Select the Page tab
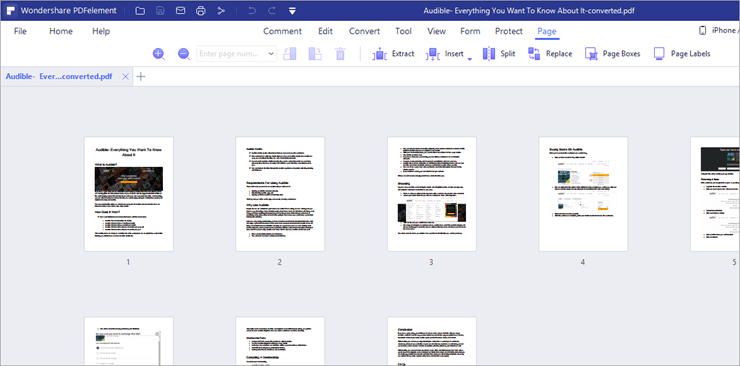The image size is (740, 366). 547,31
